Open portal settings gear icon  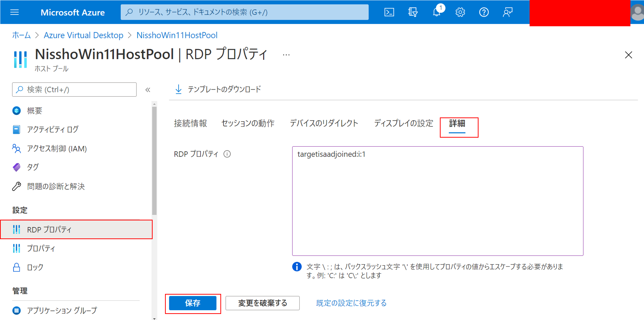pos(460,12)
